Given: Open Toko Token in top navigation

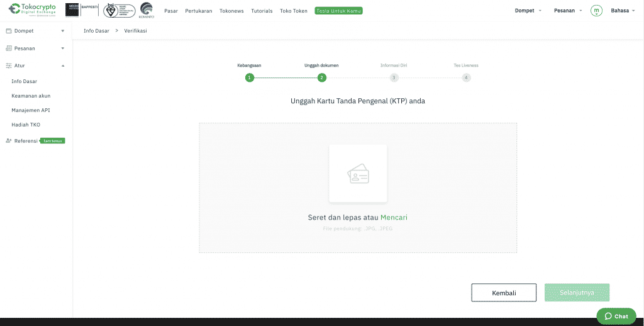Looking at the screenshot, I should [x=294, y=11].
